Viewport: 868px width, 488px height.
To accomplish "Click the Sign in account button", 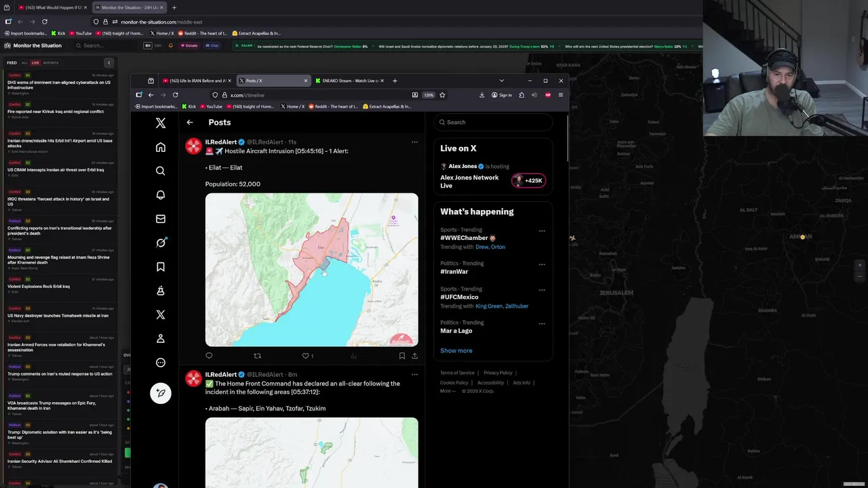I will coord(502,95).
